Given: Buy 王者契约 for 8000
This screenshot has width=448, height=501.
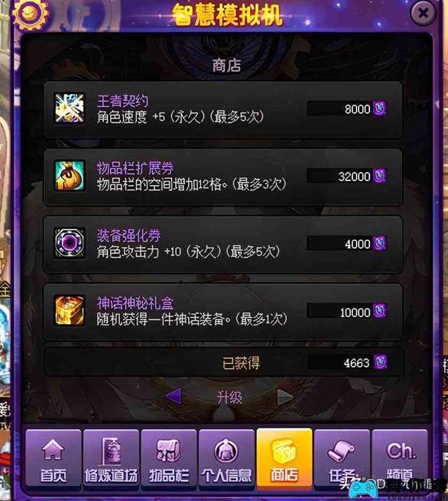Looking at the screenshot, I should pos(347,109).
